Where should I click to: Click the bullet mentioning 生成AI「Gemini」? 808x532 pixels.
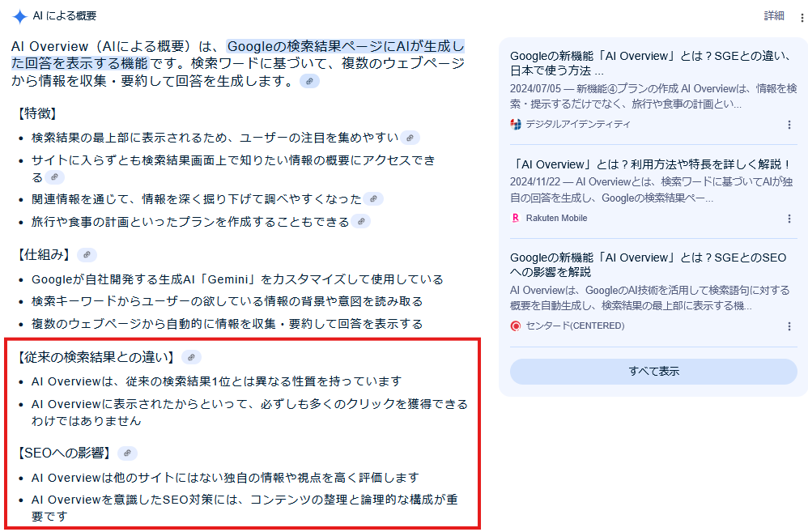(237, 279)
